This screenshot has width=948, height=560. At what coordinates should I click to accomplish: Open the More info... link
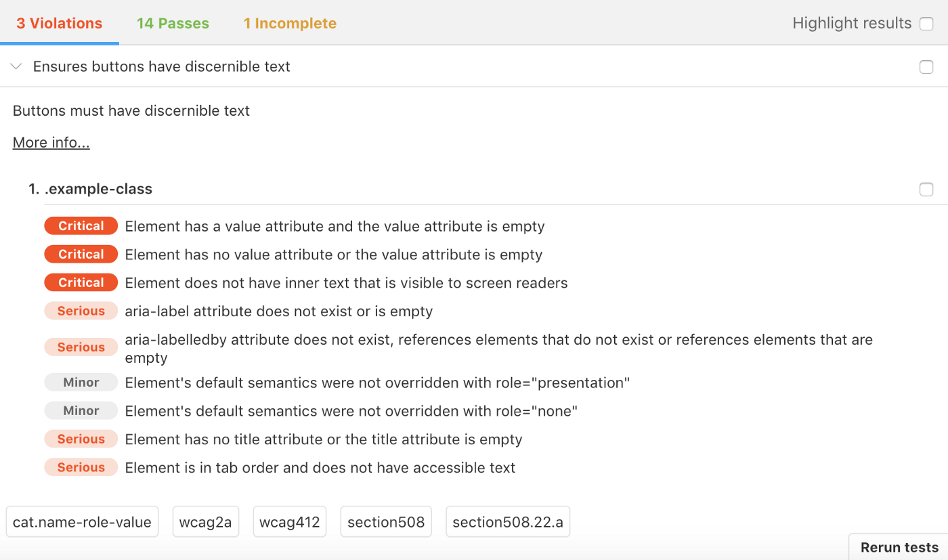coord(51,143)
